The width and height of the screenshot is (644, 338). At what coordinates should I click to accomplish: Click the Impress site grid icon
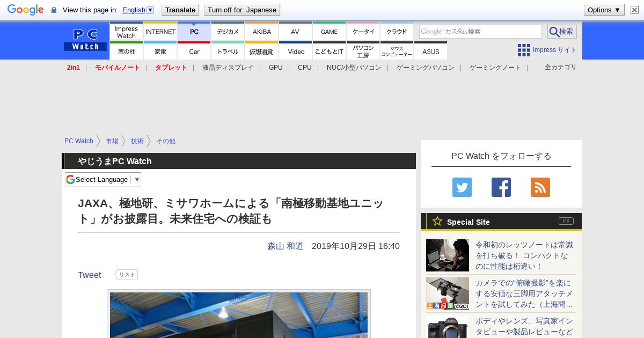click(524, 50)
